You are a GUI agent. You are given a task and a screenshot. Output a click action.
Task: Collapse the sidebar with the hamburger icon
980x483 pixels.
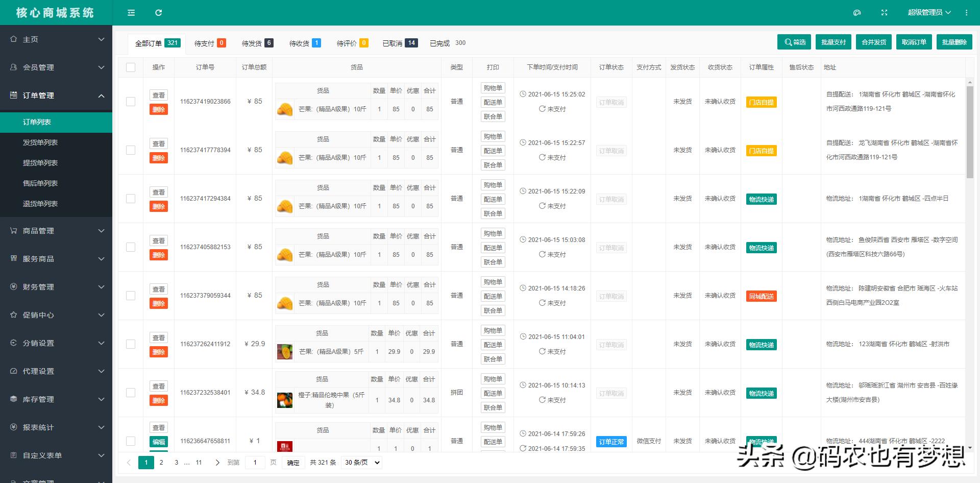tap(131, 12)
